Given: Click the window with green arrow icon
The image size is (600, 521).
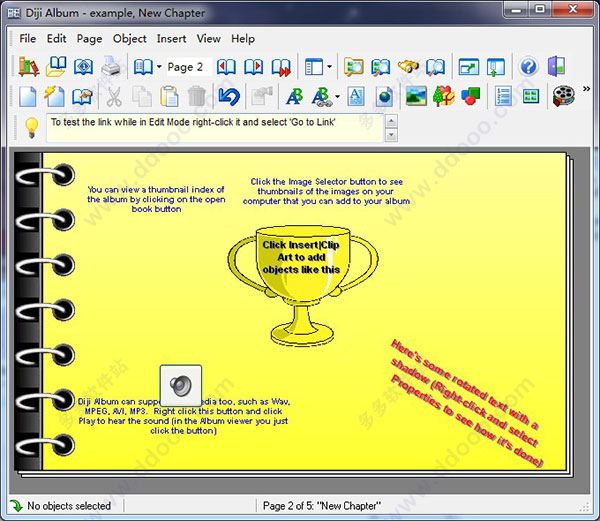Looking at the screenshot, I should [x=468, y=67].
